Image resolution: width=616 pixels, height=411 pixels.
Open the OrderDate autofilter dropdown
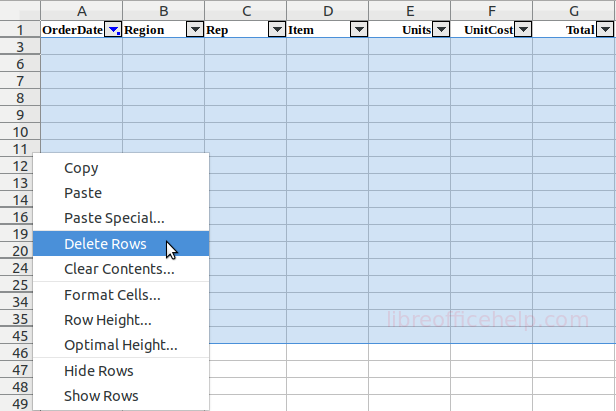tap(113, 29)
